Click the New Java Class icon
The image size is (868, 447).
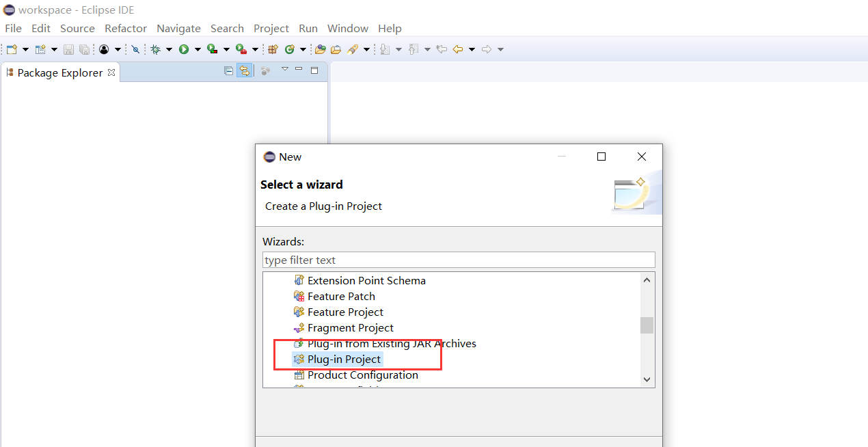coord(290,49)
